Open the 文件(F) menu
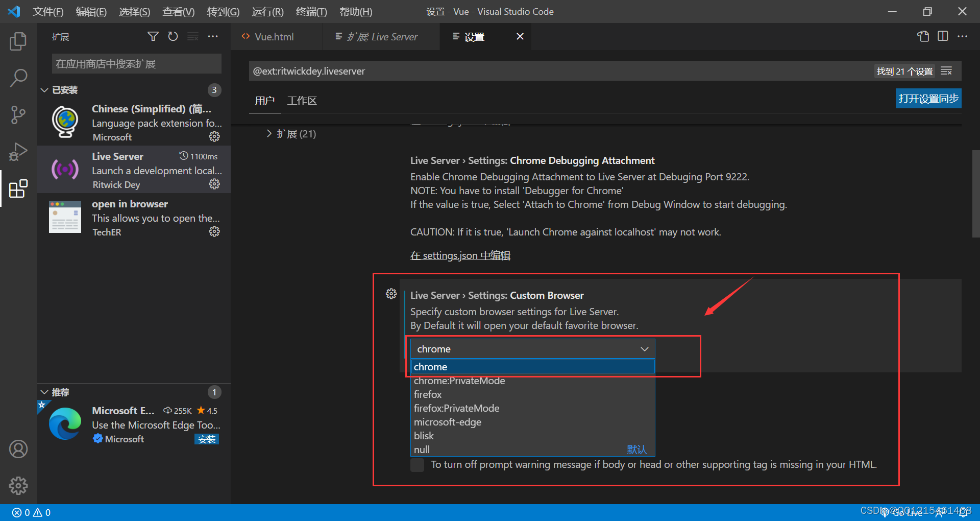Screen dimensions: 980x521 pos(48,11)
